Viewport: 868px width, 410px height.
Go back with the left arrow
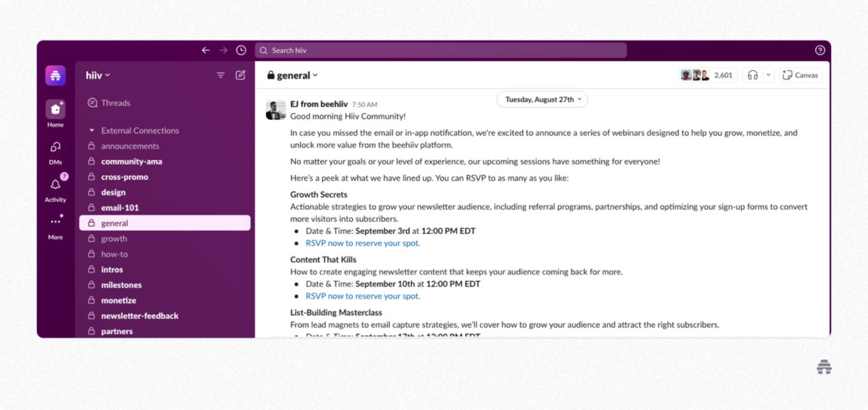click(206, 50)
